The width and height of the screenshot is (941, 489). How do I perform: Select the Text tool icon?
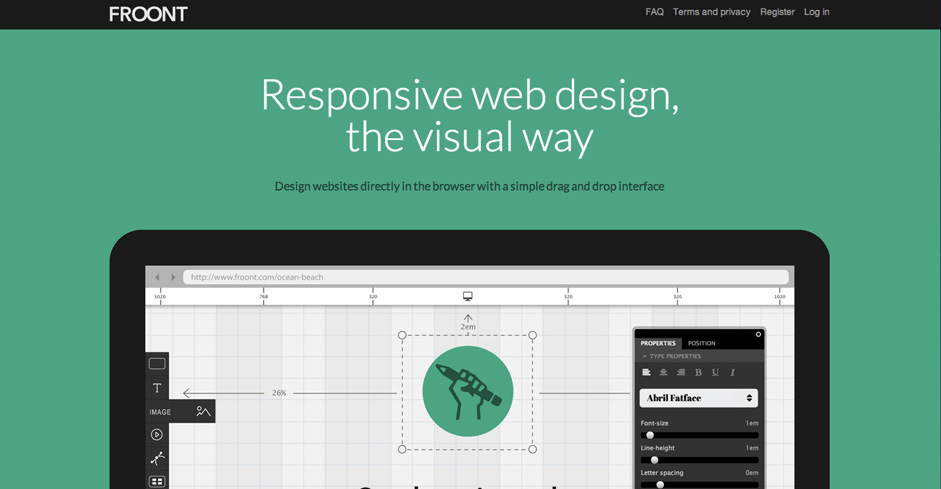click(157, 388)
